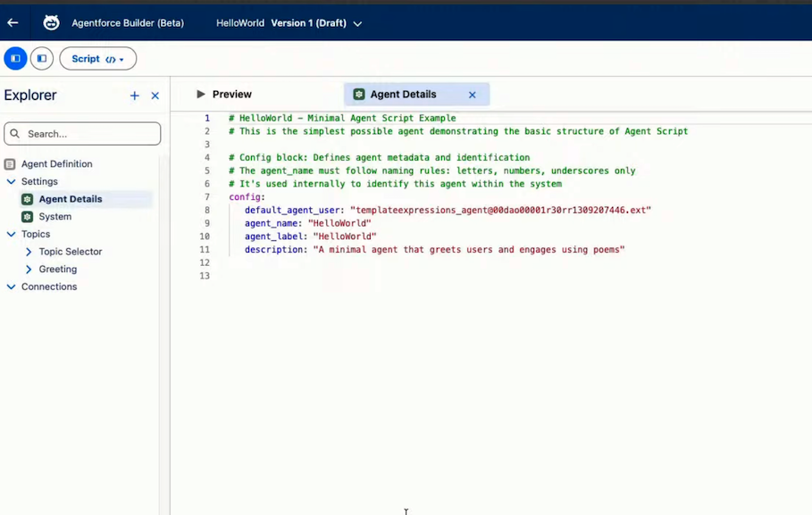Click the System gear icon
The width and height of the screenshot is (812, 515).
(x=28, y=217)
